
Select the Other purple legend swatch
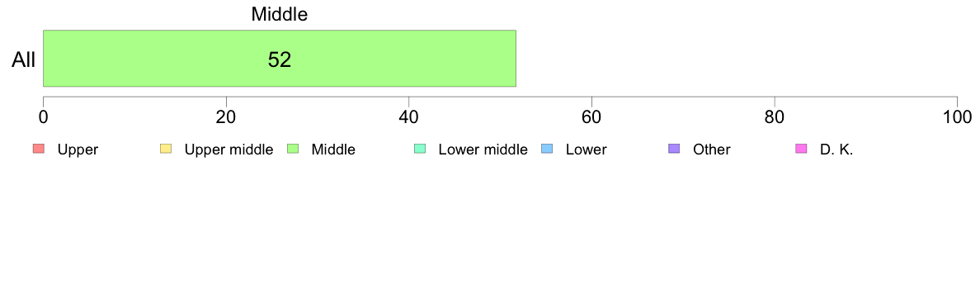675,149
